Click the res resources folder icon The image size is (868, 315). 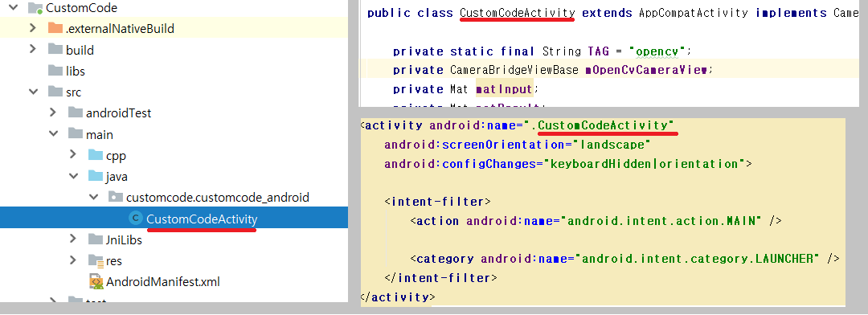coord(96,260)
